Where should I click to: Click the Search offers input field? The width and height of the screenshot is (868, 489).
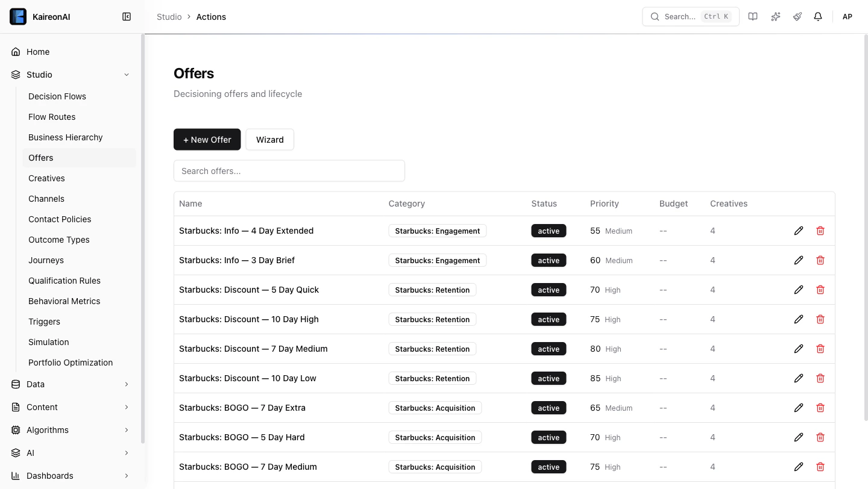289,170
